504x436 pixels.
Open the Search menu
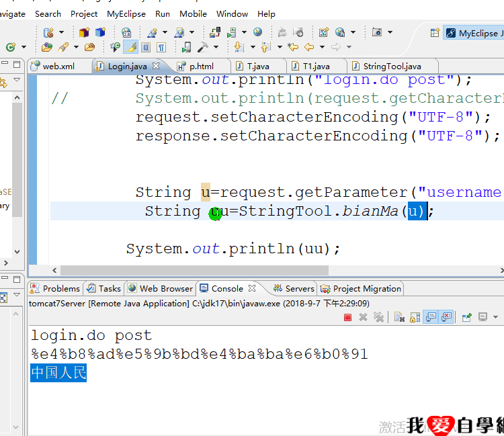click(48, 14)
